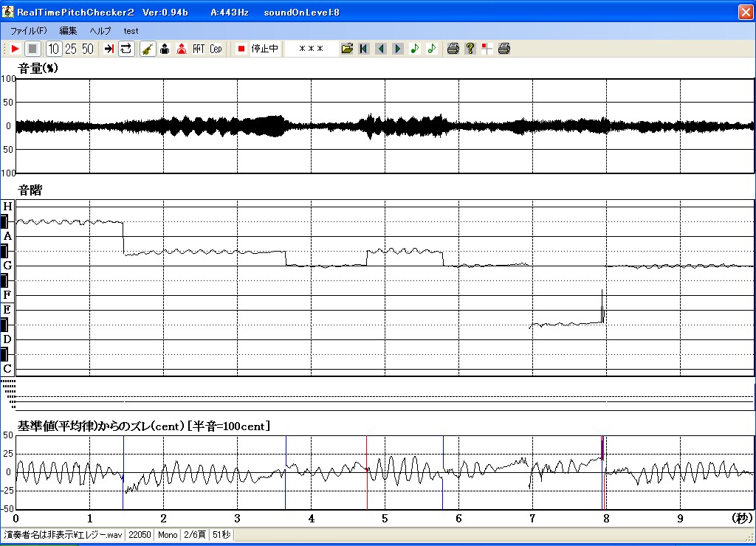
Task: Click the app icon in the title bar
Action: (x=7, y=12)
